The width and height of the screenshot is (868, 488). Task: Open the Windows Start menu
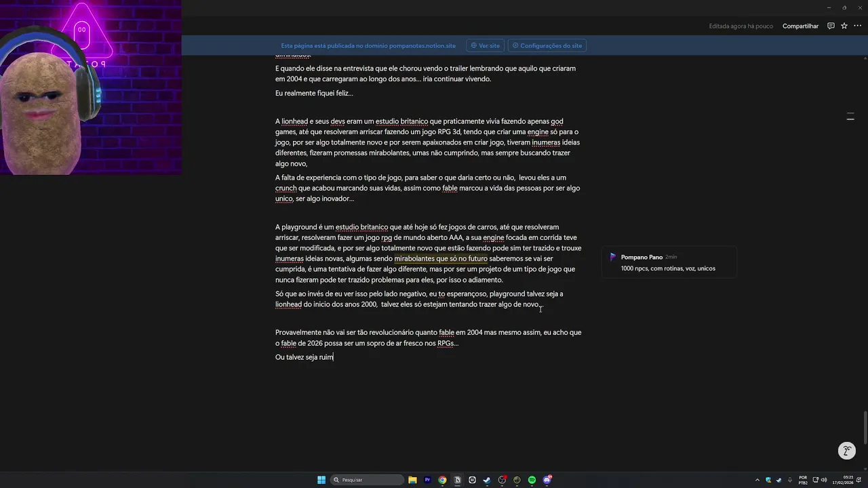[x=321, y=480]
